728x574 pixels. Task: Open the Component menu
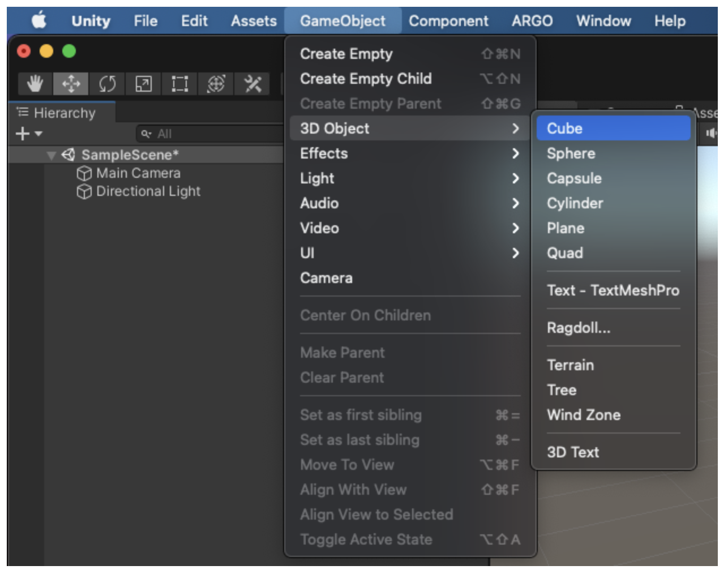pos(448,21)
